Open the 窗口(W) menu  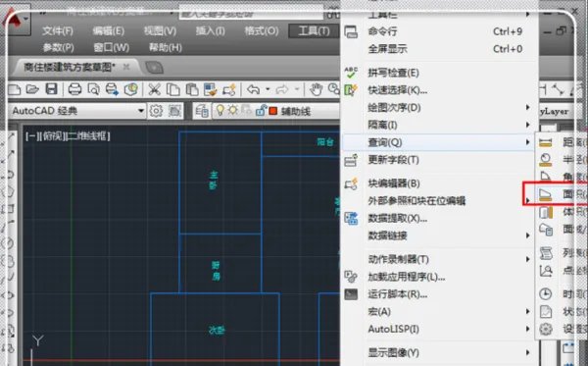point(111,48)
